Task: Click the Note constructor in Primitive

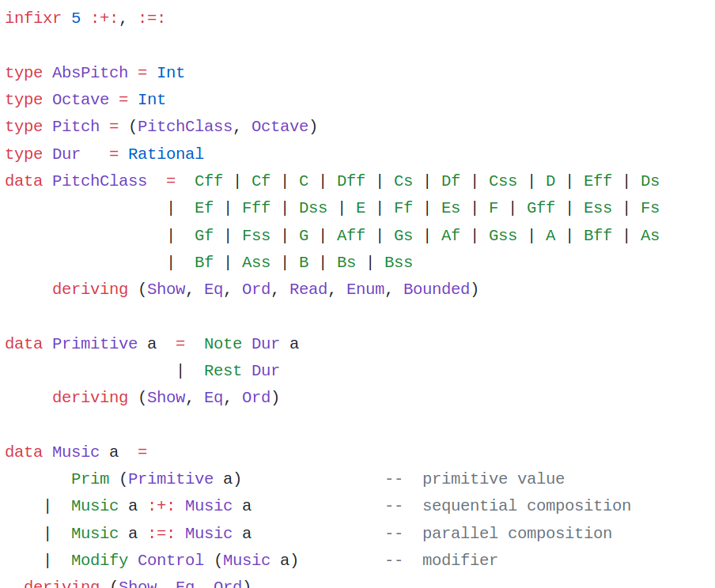Action: pos(222,344)
